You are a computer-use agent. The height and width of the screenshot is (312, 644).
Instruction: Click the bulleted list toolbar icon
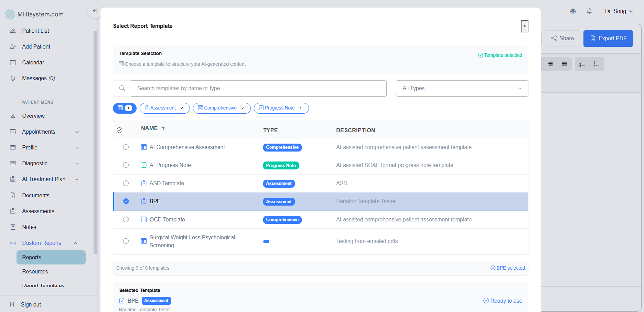point(596,64)
